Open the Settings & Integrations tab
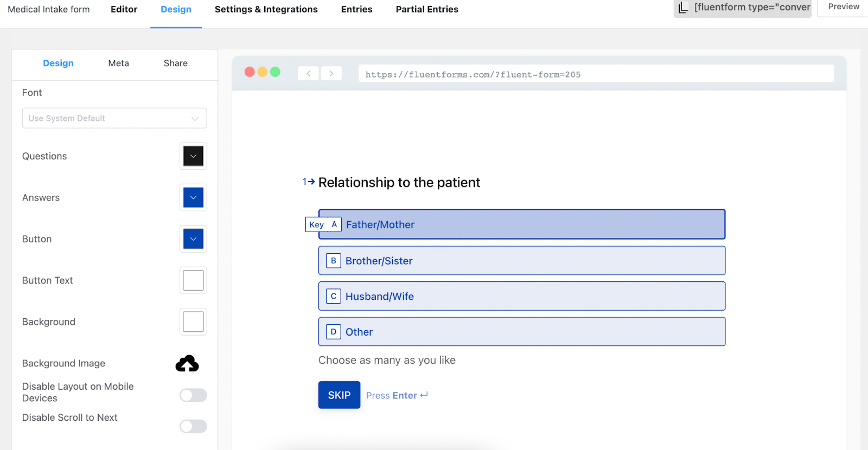 266,9
